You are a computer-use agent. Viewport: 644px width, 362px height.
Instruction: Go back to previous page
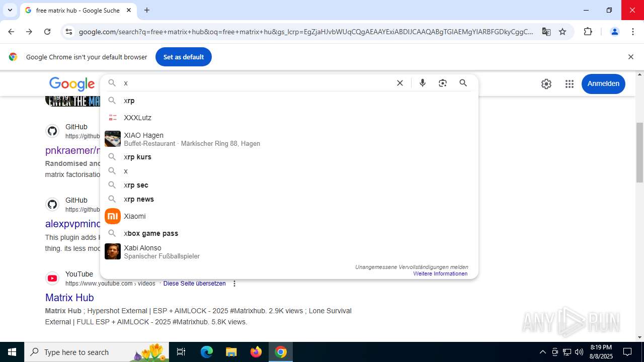point(11,32)
